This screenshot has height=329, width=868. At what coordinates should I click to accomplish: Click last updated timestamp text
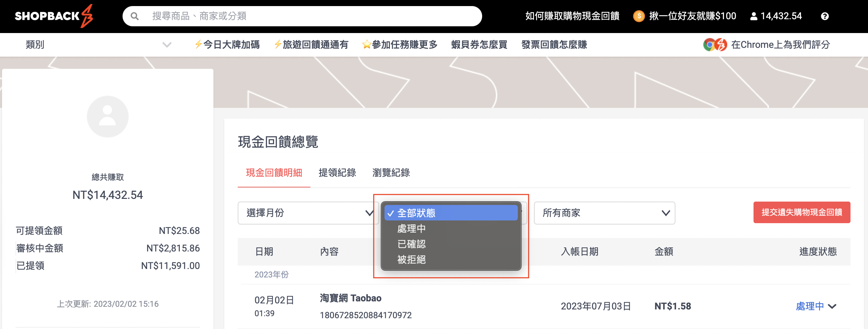[107, 304]
